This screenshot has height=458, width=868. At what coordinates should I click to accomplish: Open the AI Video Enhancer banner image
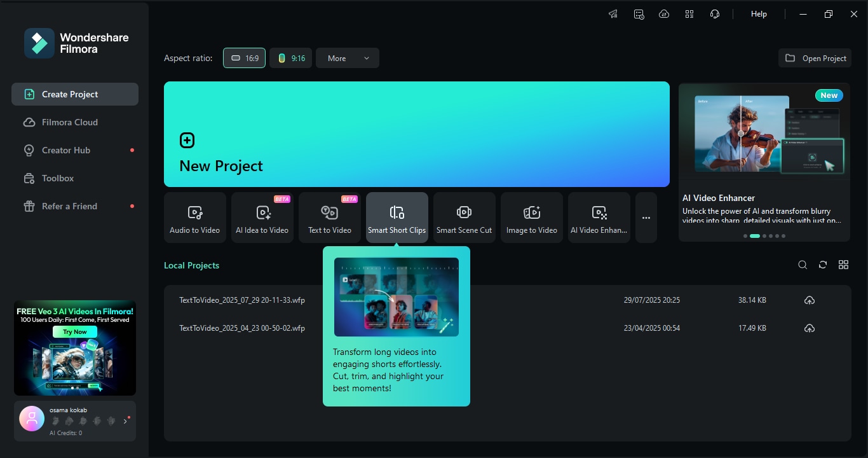coord(764,132)
